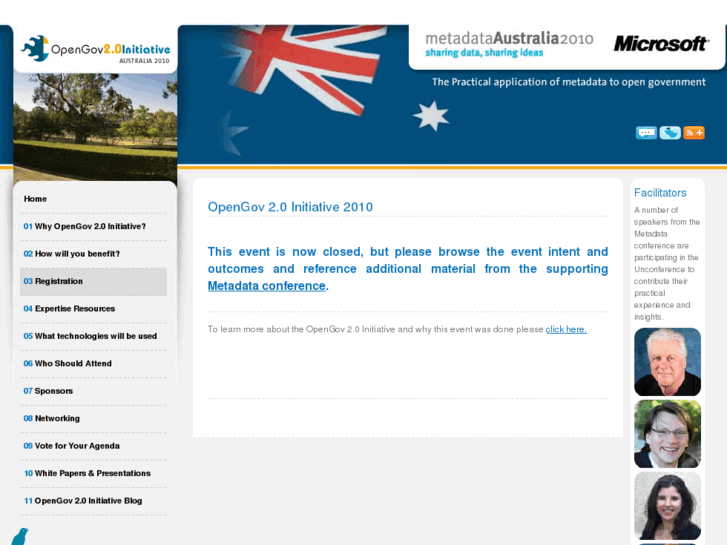727x545 pixels.
Task: View the 07 Sponsors page
Action: coord(48,391)
